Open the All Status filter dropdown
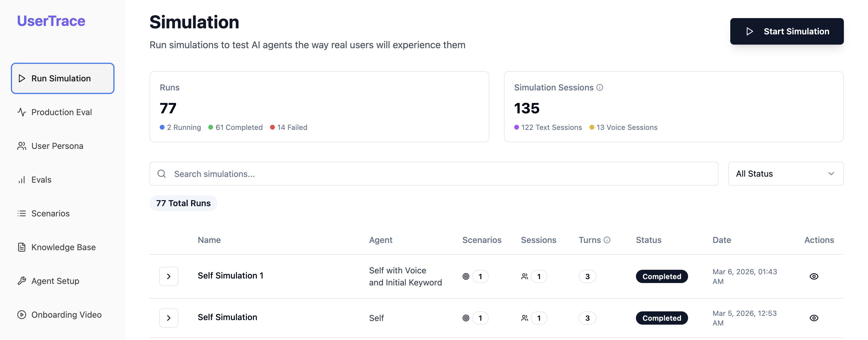This screenshot has width=868, height=340. click(x=785, y=174)
